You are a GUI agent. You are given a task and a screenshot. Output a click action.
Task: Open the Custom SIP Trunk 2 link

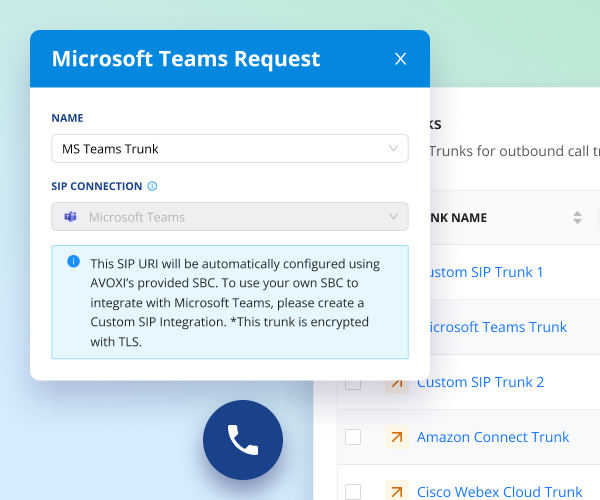point(480,382)
